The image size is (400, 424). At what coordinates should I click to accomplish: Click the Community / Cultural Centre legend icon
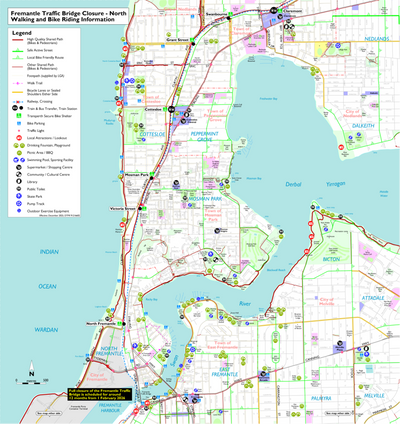tap(19, 175)
